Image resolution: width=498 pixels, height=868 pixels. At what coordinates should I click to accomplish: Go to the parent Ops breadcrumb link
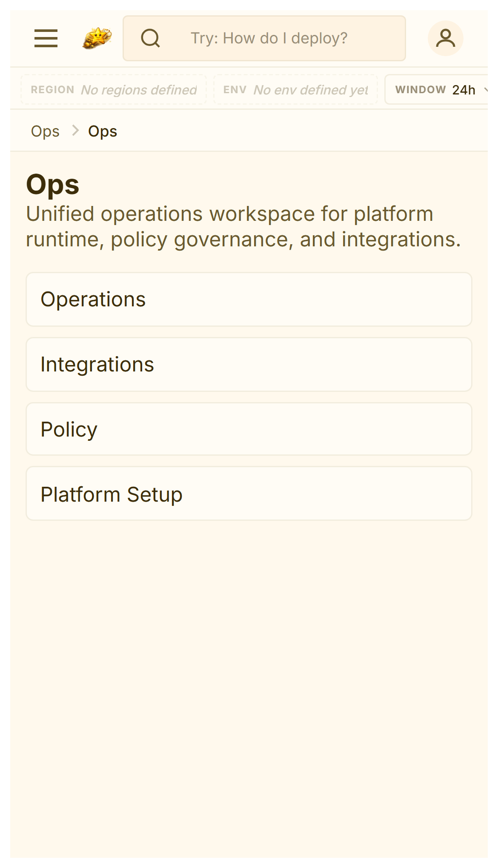coord(45,131)
